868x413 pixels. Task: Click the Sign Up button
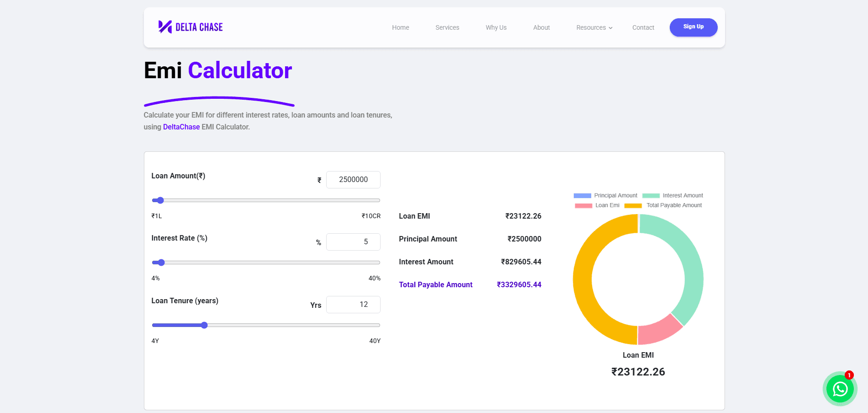coord(693,27)
